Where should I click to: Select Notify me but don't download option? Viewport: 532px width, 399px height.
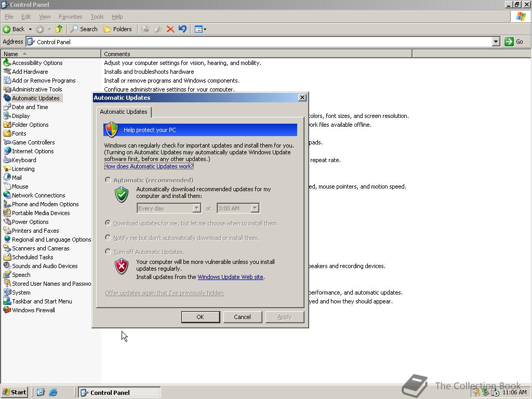[x=108, y=237]
